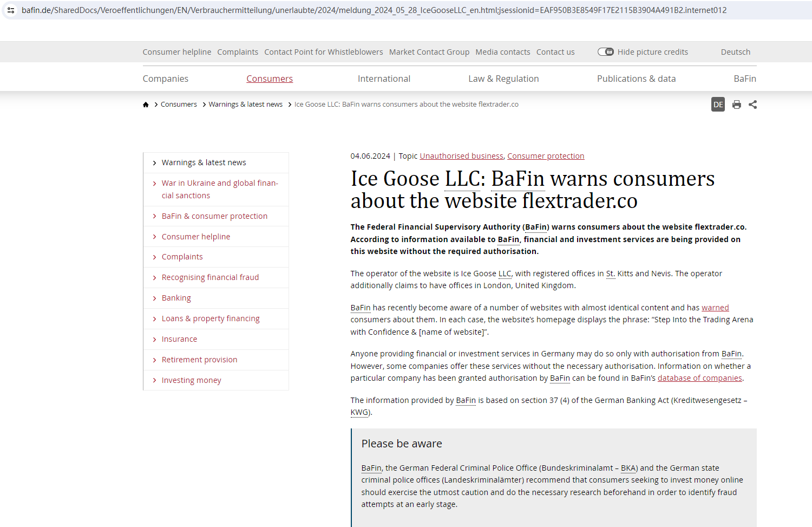Expand the War in Ukraine sidebar chevron

(x=154, y=184)
